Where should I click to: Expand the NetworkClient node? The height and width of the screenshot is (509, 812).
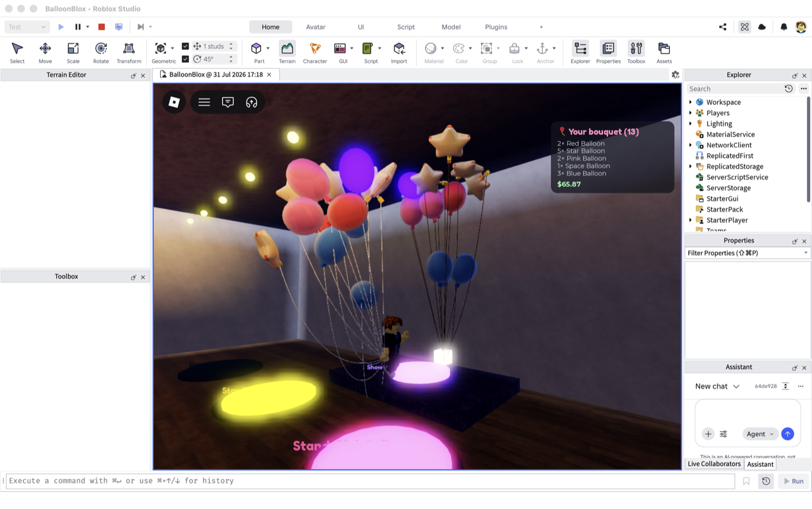pyautogui.click(x=690, y=145)
